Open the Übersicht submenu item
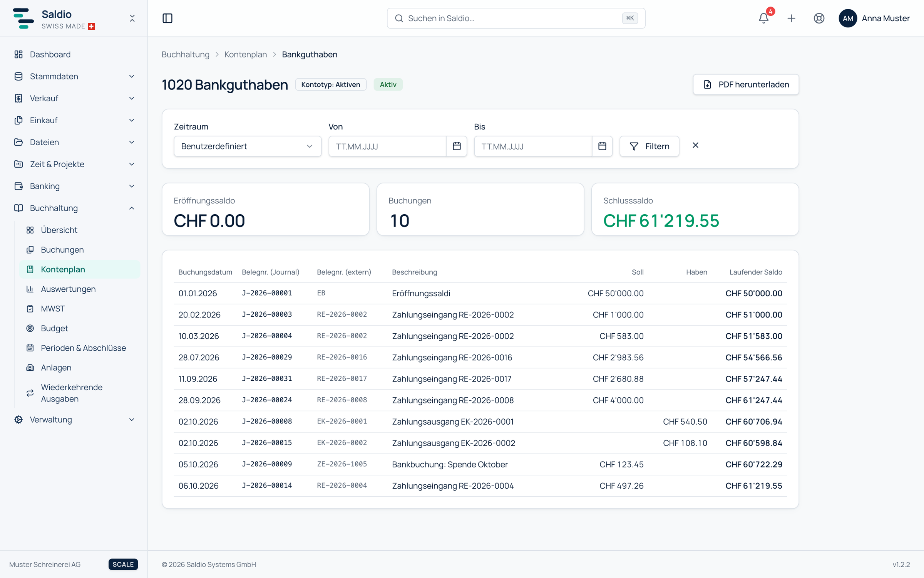This screenshot has width=924, height=578. 80,230
